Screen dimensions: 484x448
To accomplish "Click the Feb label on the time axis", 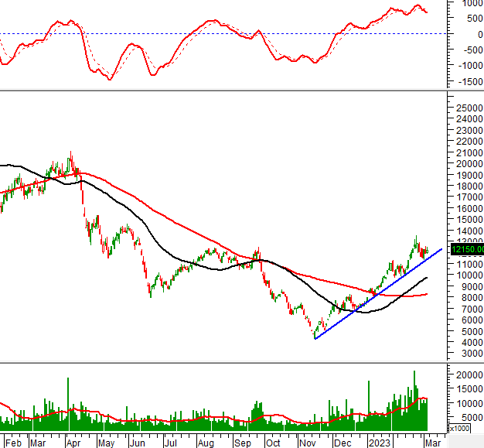I will pyautogui.click(x=13, y=443).
